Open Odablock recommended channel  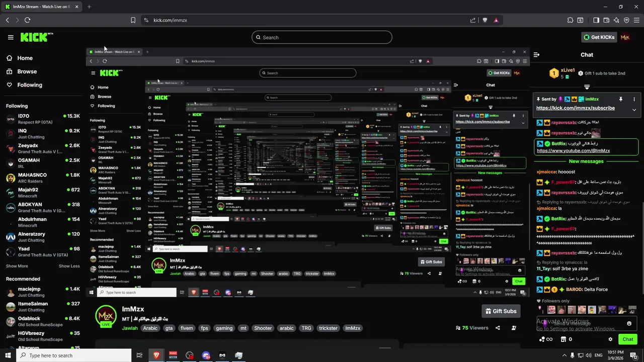(43, 321)
